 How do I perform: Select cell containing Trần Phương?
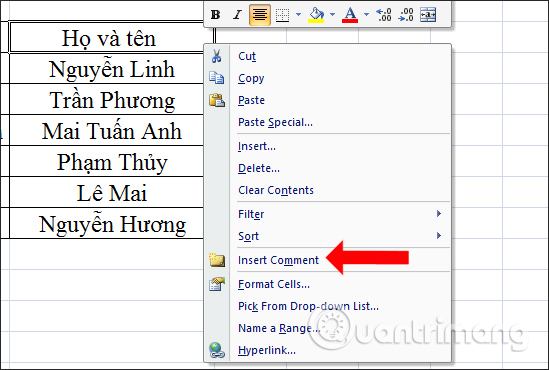[106, 99]
